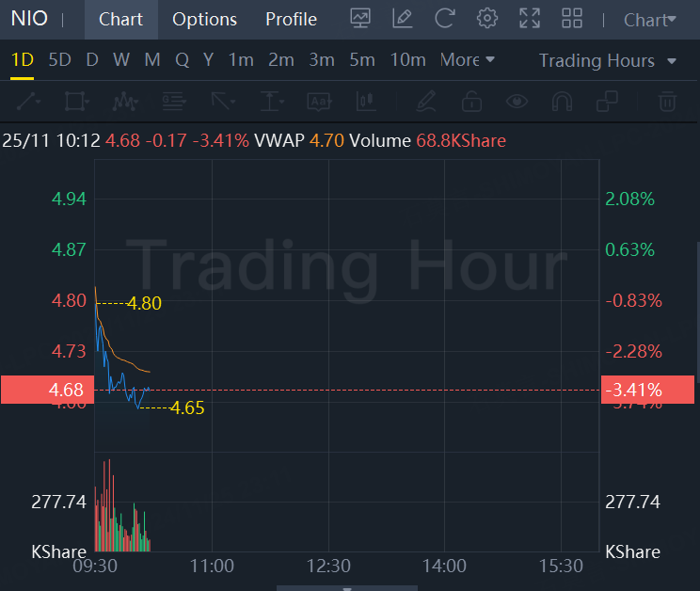This screenshot has height=591, width=700.
Task: Delete drawings with the trash icon
Action: 667,101
